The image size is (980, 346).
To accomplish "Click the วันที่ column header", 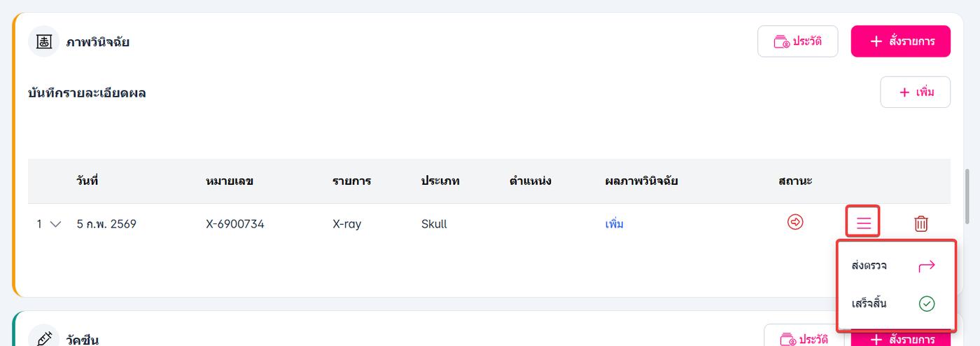I will point(87,181).
